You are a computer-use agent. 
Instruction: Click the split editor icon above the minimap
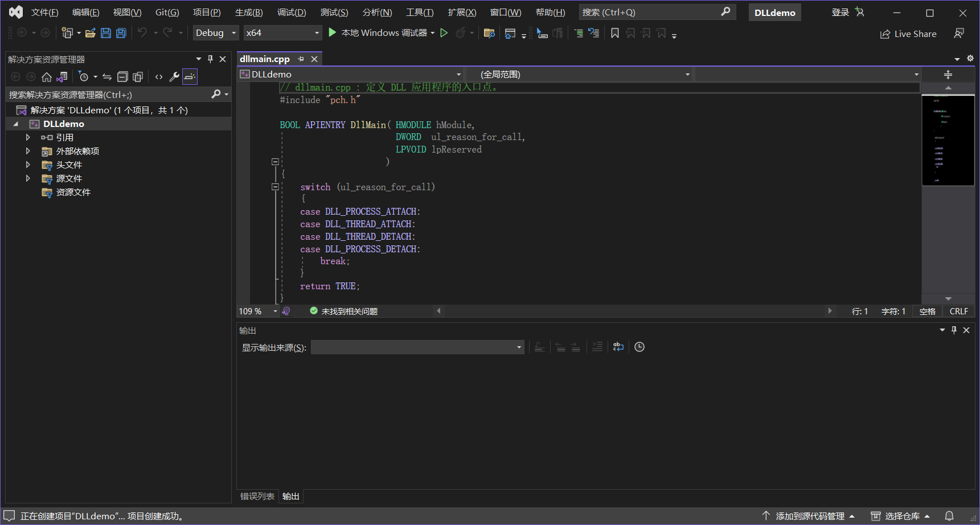[948, 75]
